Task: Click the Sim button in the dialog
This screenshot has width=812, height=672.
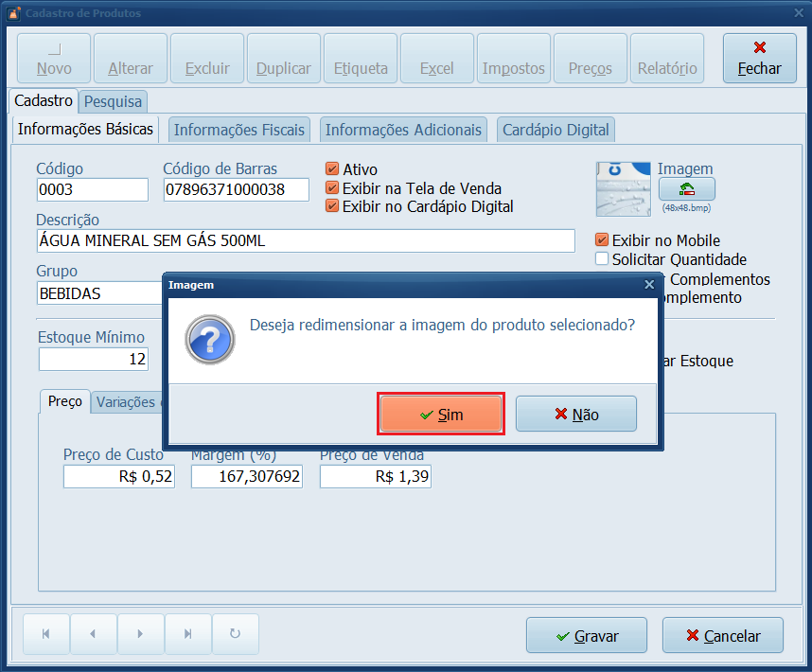Action: [x=441, y=415]
